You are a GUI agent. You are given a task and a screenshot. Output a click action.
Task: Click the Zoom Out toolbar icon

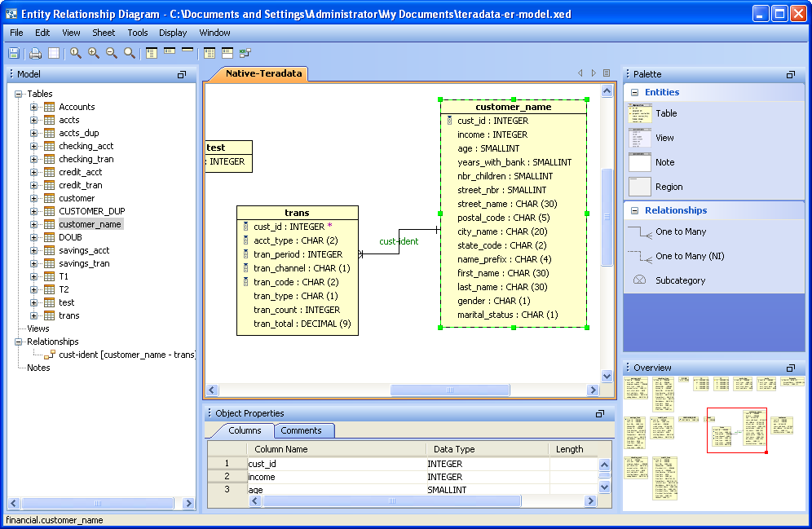pos(111,53)
